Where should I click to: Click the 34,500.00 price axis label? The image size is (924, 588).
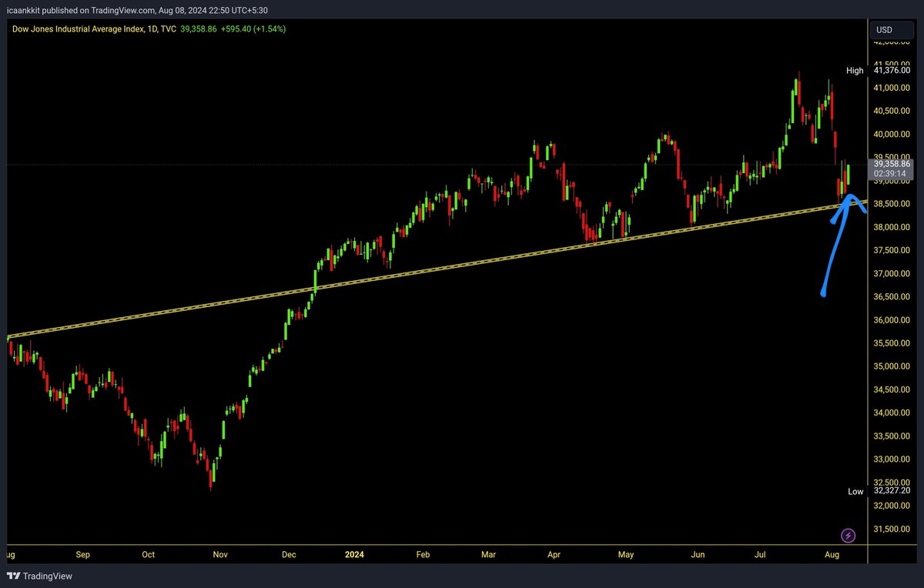892,390
